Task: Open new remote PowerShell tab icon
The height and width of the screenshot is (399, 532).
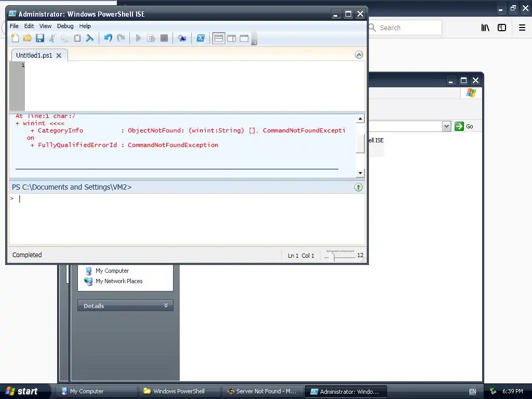Action: [182, 38]
